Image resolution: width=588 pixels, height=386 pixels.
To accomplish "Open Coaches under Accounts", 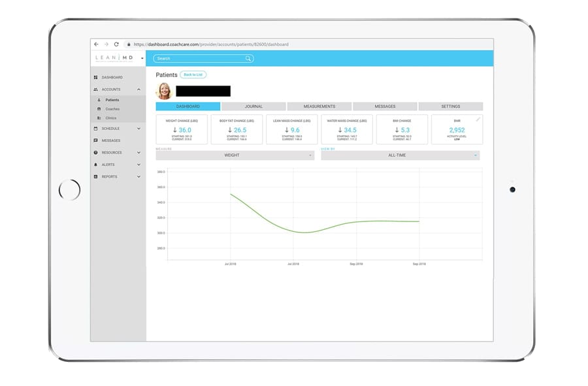I will pos(112,109).
